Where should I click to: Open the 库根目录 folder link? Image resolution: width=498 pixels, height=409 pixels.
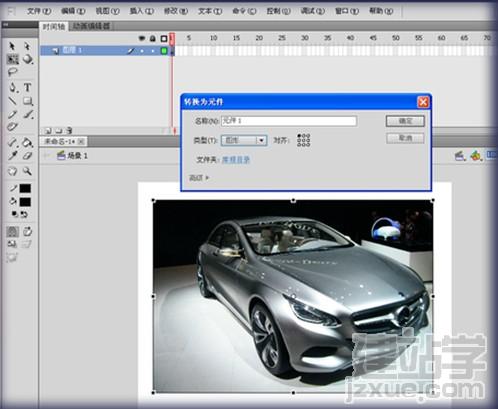236,160
